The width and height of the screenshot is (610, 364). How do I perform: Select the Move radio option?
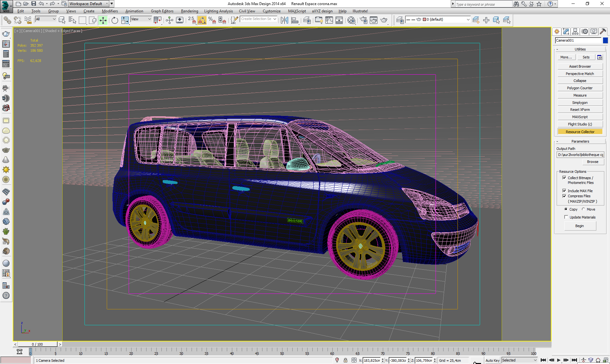(x=583, y=209)
